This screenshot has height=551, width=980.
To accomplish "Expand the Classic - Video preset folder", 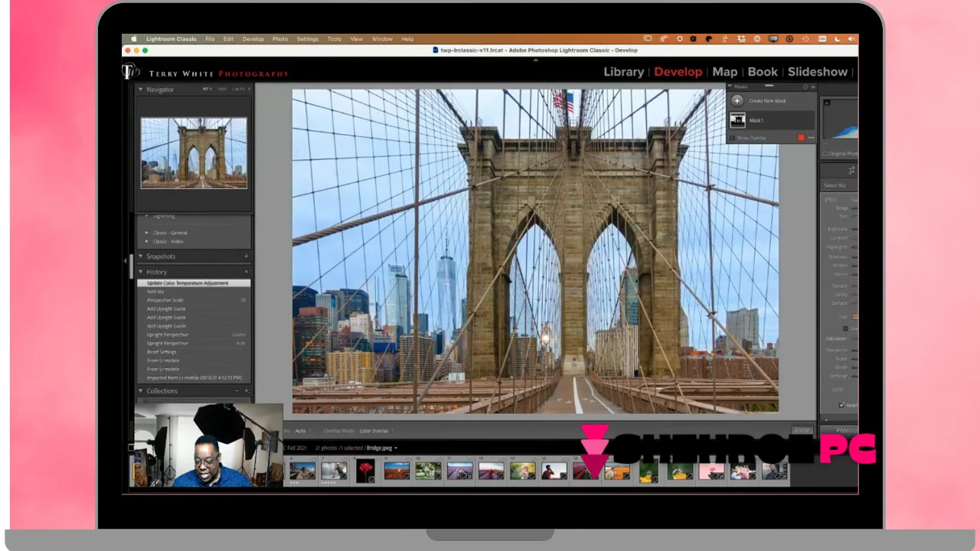I will click(x=147, y=242).
